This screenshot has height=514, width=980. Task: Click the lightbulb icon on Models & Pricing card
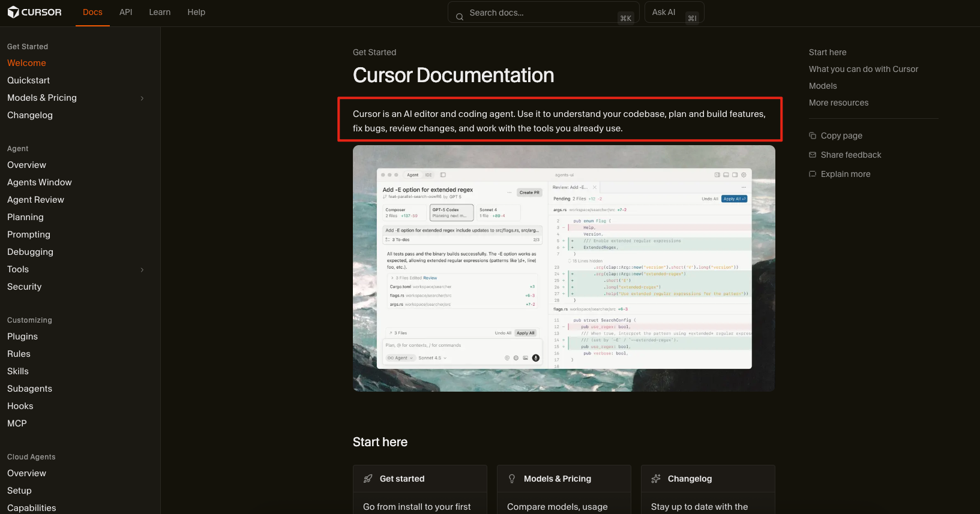click(x=512, y=479)
